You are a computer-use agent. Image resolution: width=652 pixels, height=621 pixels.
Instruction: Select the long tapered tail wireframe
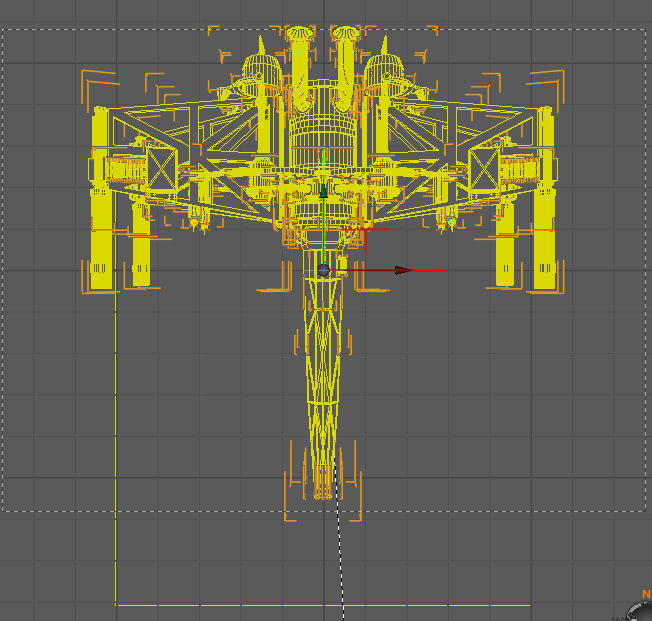(323, 380)
